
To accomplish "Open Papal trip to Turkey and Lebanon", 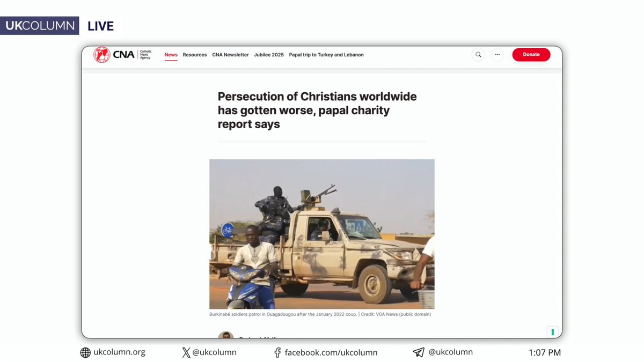I will point(326,55).
